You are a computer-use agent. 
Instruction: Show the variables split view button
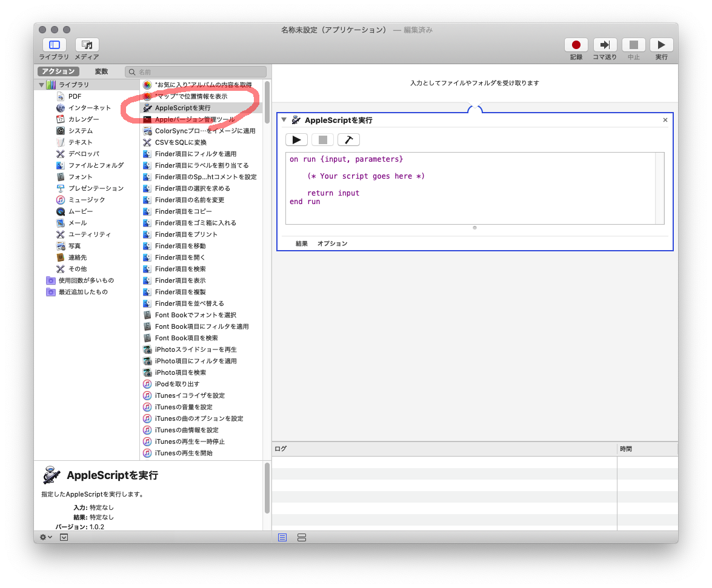pos(302,538)
